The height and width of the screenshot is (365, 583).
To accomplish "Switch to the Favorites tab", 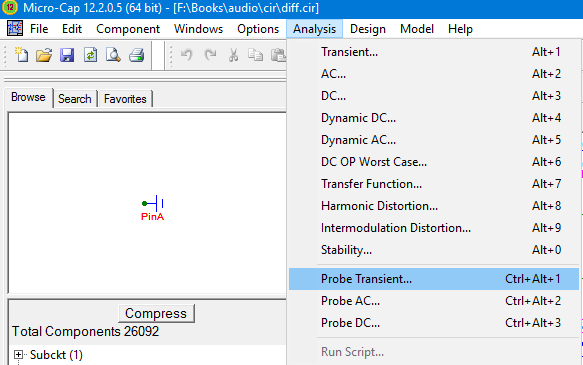I will (x=125, y=99).
